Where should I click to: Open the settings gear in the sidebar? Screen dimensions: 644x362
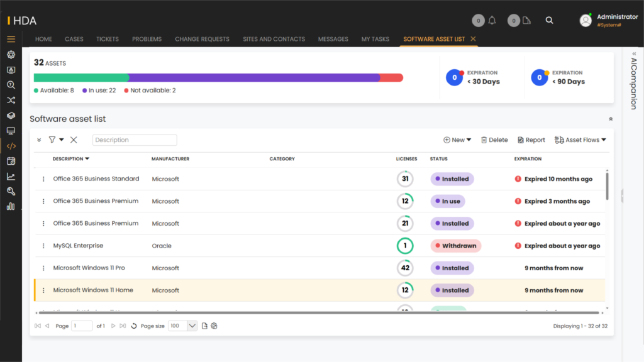tap(11, 55)
